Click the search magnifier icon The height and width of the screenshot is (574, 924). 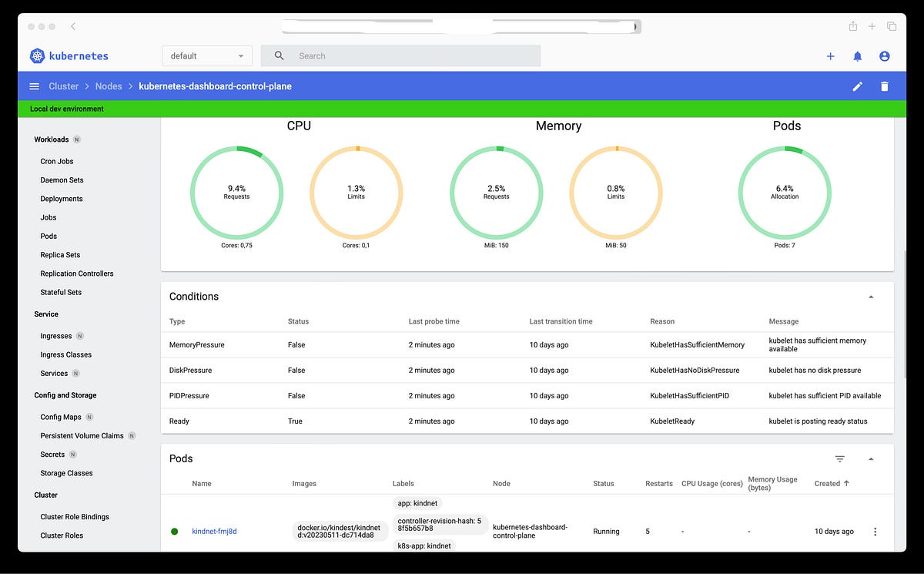278,55
